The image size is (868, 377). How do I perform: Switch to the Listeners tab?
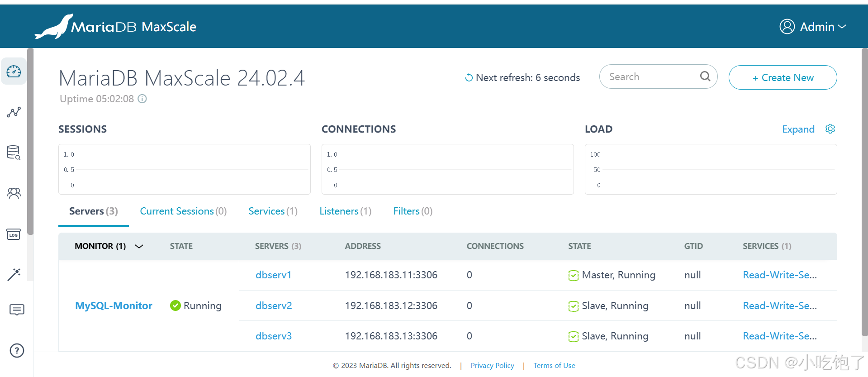[x=345, y=211]
